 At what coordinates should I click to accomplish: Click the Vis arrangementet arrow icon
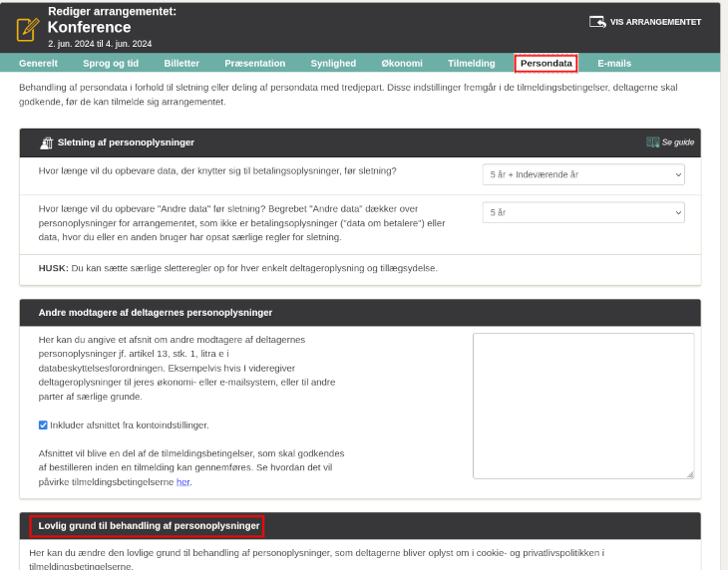(x=597, y=22)
